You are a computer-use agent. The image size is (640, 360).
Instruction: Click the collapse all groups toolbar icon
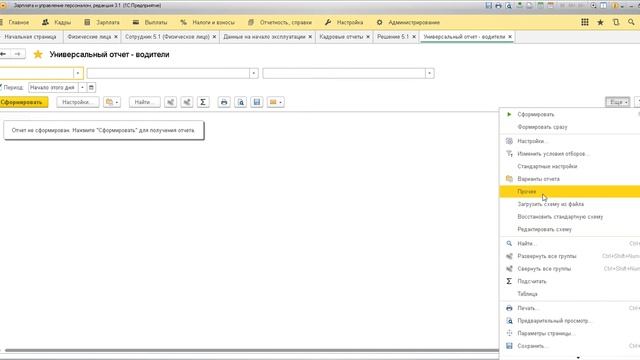[187, 102]
